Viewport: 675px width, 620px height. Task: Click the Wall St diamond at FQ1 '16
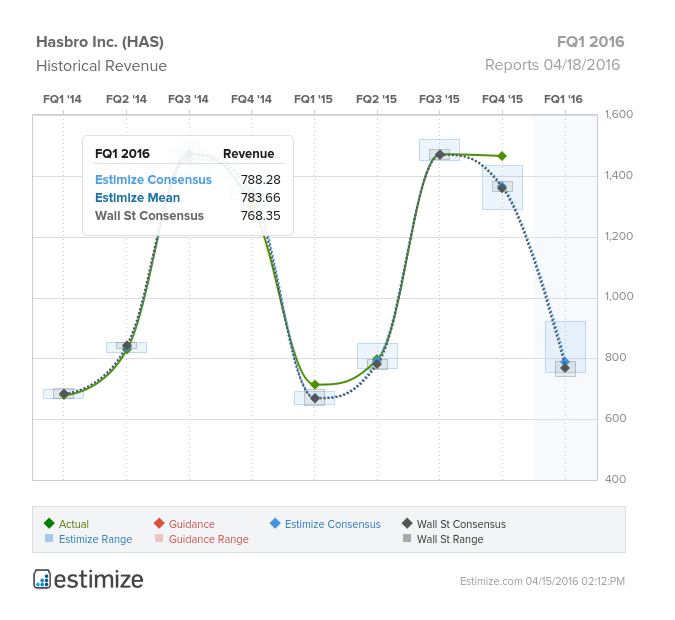[x=565, y=368]
